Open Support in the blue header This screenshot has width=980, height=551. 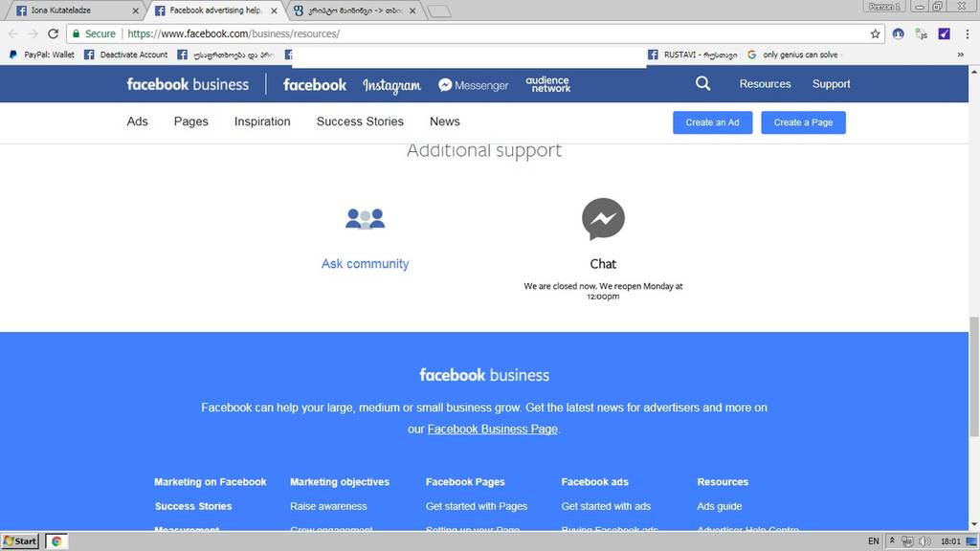[x=832, y=84]
